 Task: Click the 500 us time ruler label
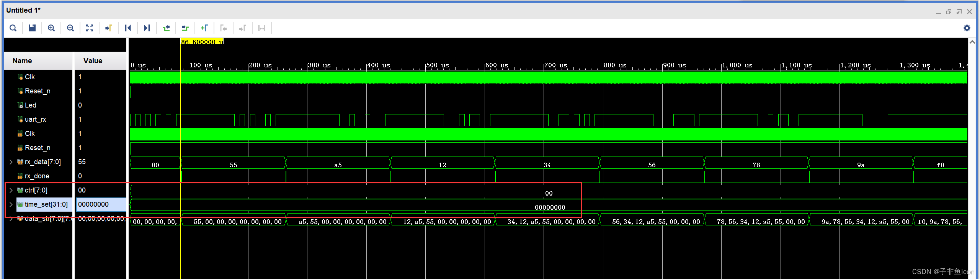(438, 65)
